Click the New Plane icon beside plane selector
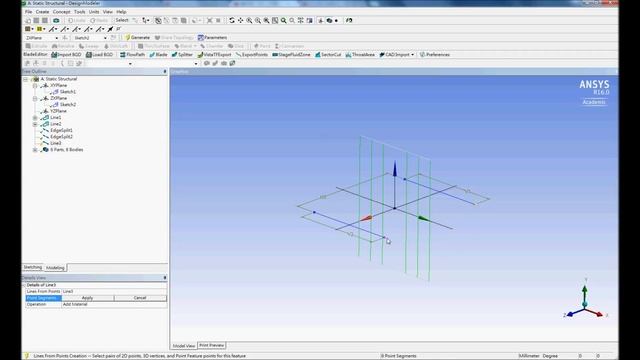Screen dimensions: 640x360 tap(65, 38)
